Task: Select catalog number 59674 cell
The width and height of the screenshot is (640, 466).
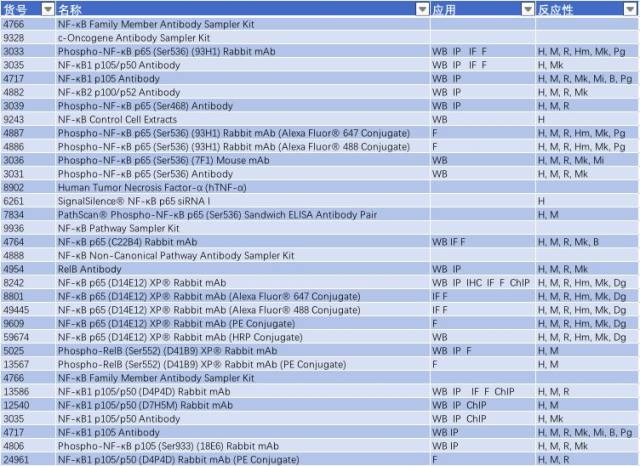Action: click(x=28, y=337)
